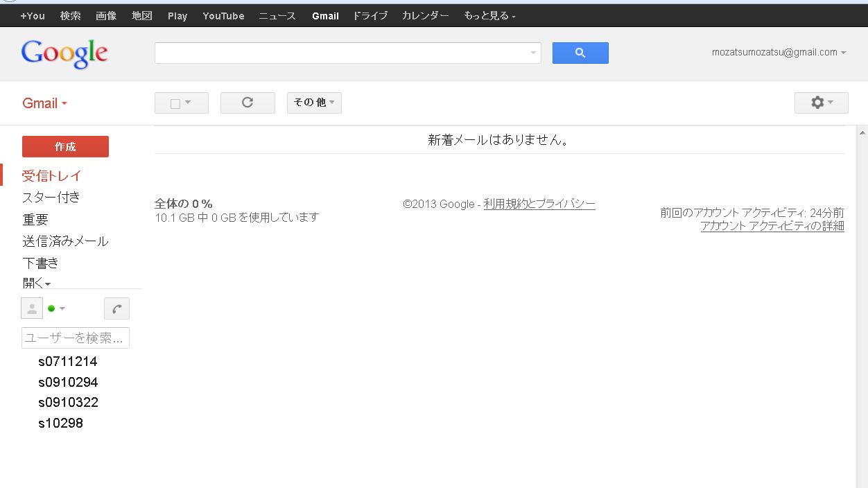Click the red 作成 compose button
The height and width of the screenshot is (488, 868).
pyautogui.click(x=65, y=147)
